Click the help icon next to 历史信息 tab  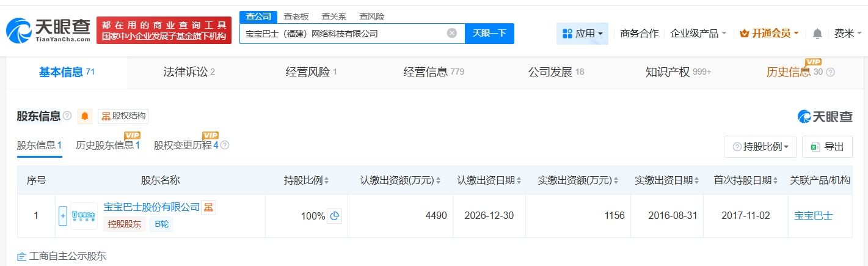(x=830, y=72)
